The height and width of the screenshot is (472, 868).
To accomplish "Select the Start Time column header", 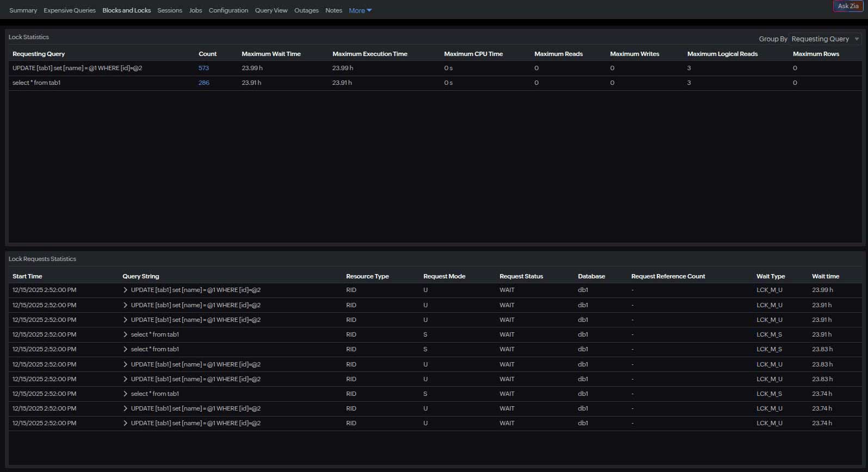I will [27, 276].
